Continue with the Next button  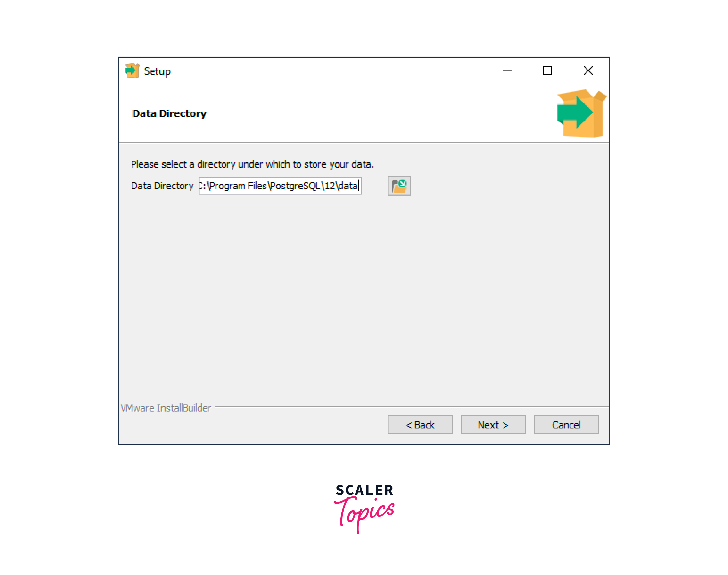493,425
